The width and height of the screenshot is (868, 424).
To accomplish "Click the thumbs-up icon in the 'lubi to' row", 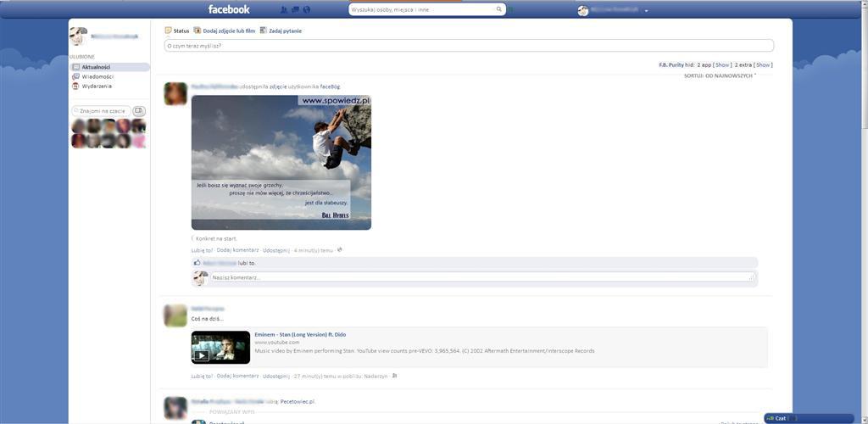I will [x=197, y=263].
